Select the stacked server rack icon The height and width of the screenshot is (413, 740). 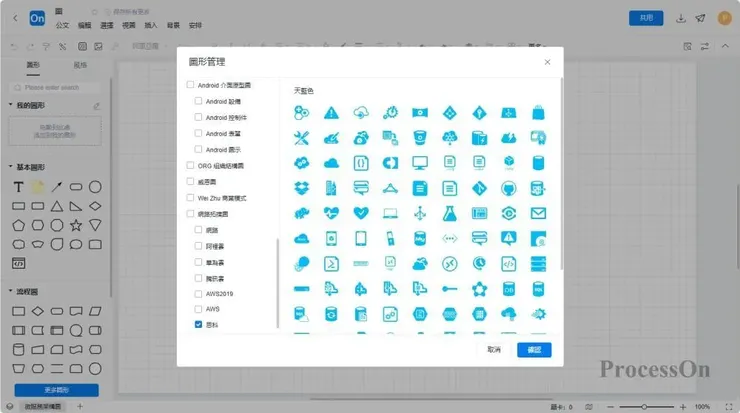538,264
